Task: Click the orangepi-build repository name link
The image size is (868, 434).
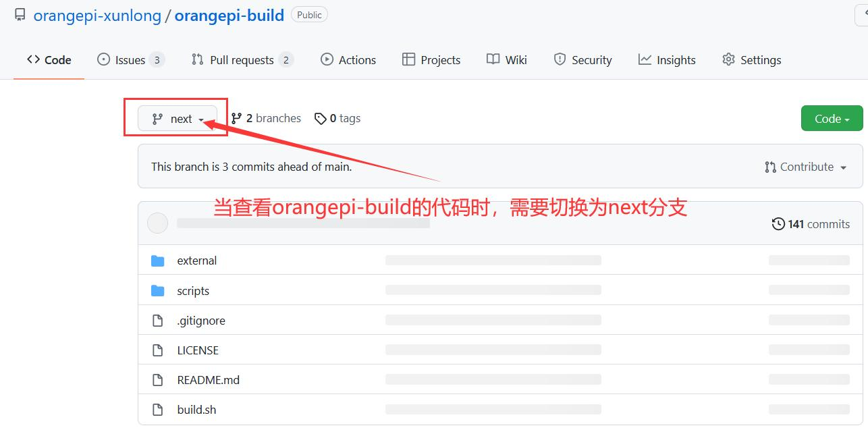Action: [229, 15]
